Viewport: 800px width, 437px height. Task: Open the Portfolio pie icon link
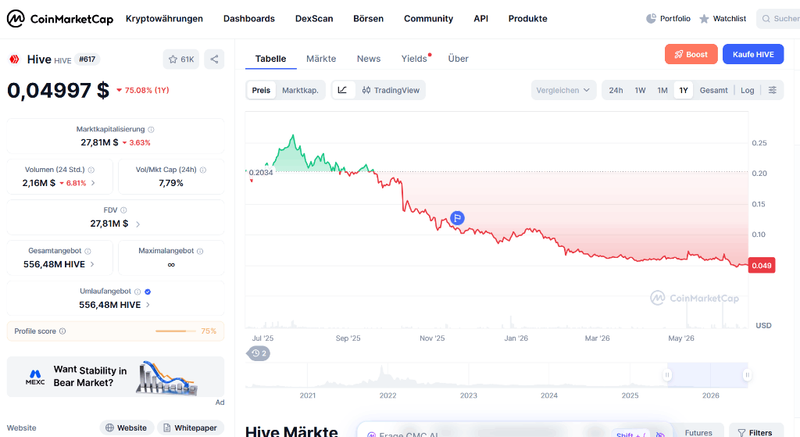click(x=668, y=19)
